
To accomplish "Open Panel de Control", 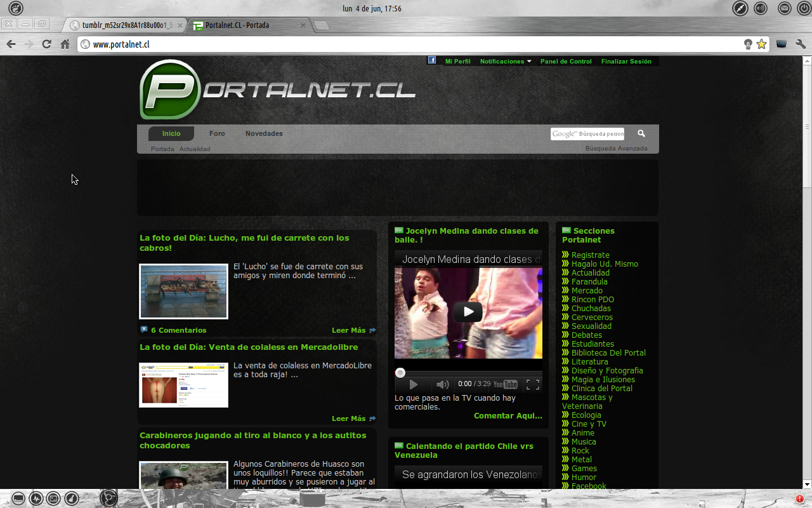I will (x=566, y=62).
